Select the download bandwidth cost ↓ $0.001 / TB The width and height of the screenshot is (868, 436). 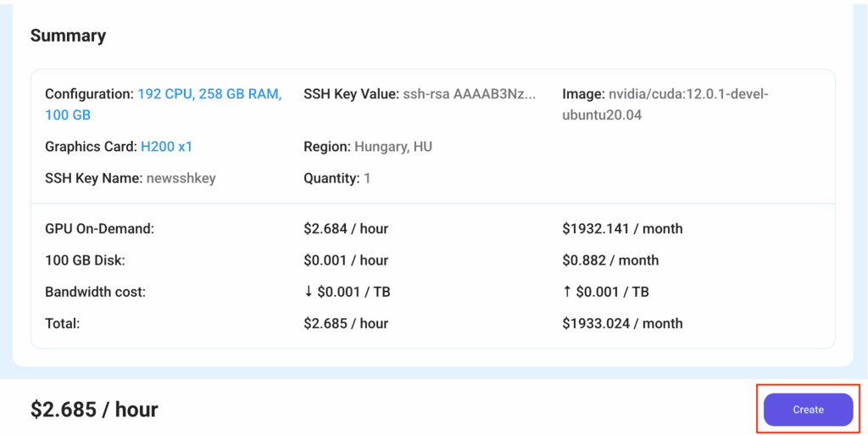click(x=347, y=292)
